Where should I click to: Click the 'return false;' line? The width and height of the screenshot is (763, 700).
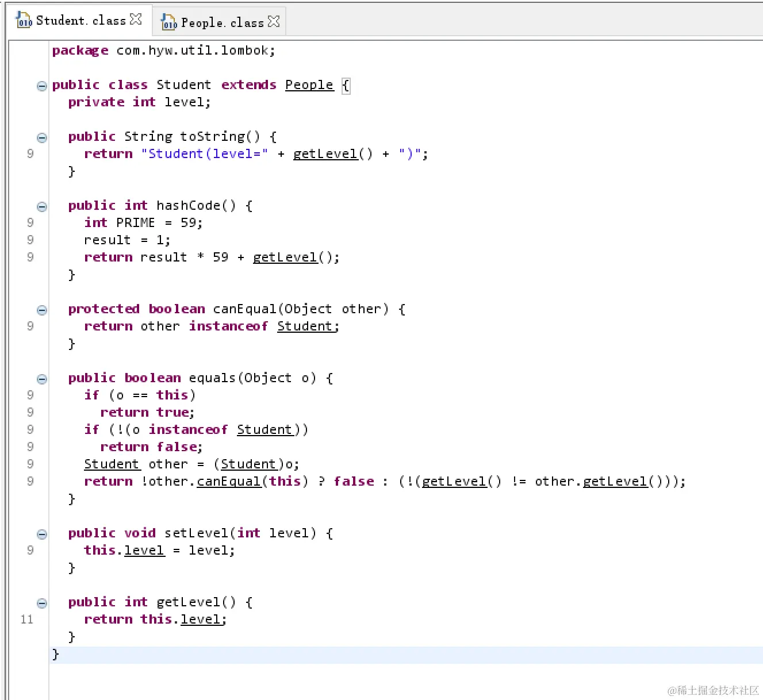pyautogui.click(x=151, y=447)
